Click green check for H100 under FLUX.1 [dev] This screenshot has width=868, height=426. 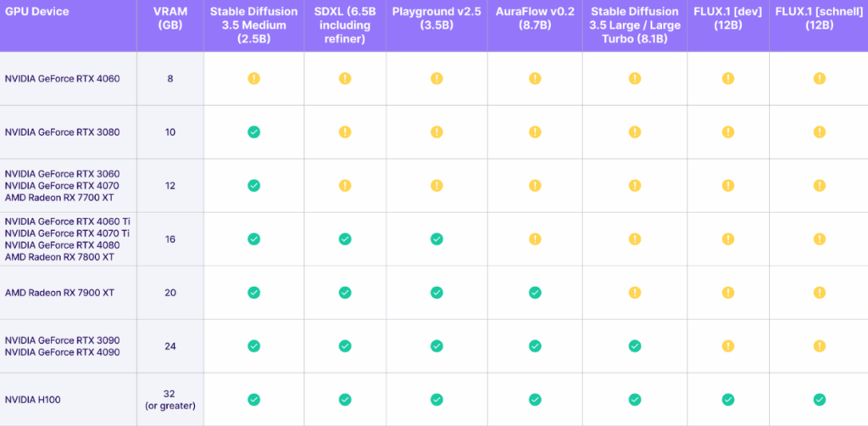[x=728, y=400]
